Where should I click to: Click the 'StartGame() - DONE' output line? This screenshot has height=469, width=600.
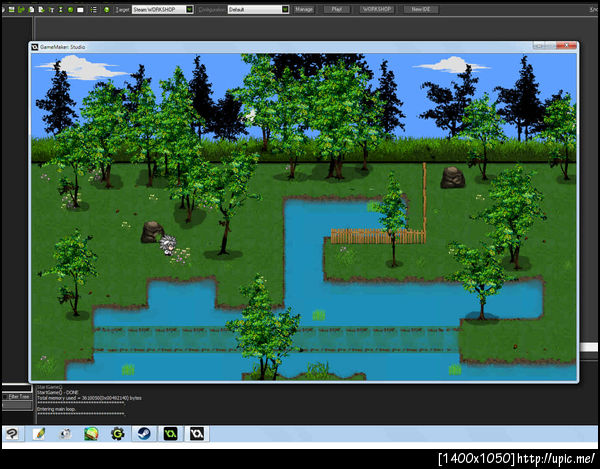click(57, 392)
